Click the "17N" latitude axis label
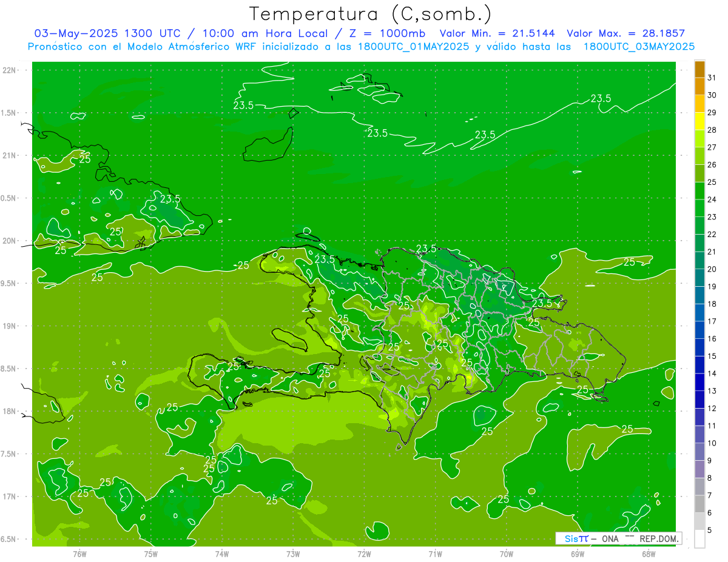The image size is (728, 562). (x=10, y=497)
